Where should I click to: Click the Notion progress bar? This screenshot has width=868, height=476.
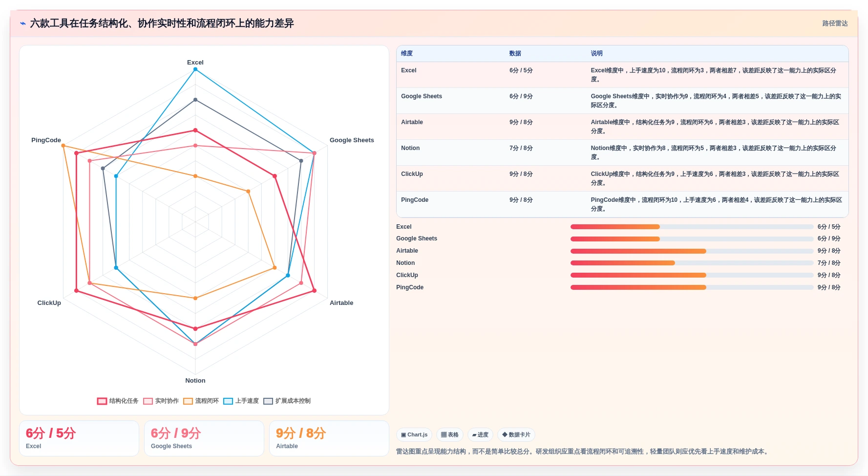coord(692,263)
